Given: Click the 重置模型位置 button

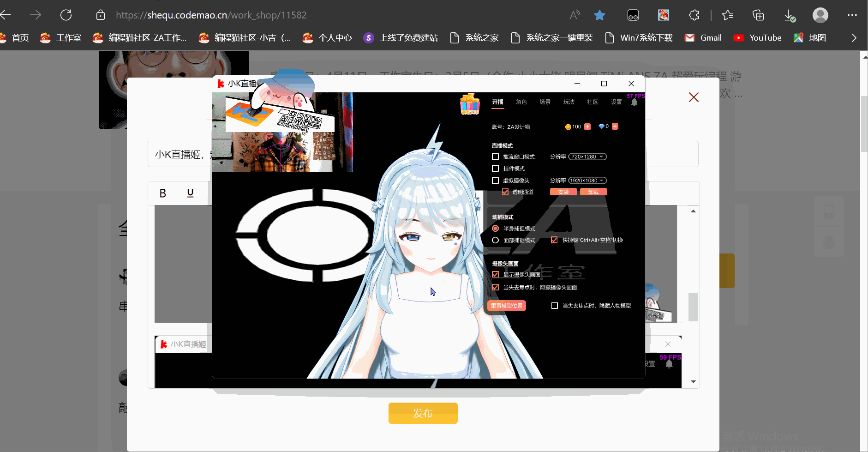Looking at the screenshot, I should (x=507, y=306).
